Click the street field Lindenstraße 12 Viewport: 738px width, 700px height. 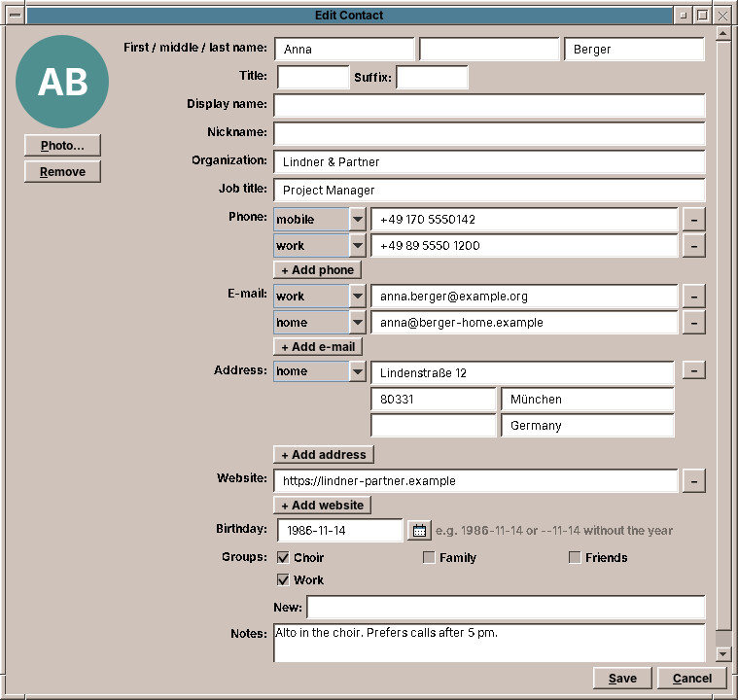pyautogui.click(x=522, y=373)
